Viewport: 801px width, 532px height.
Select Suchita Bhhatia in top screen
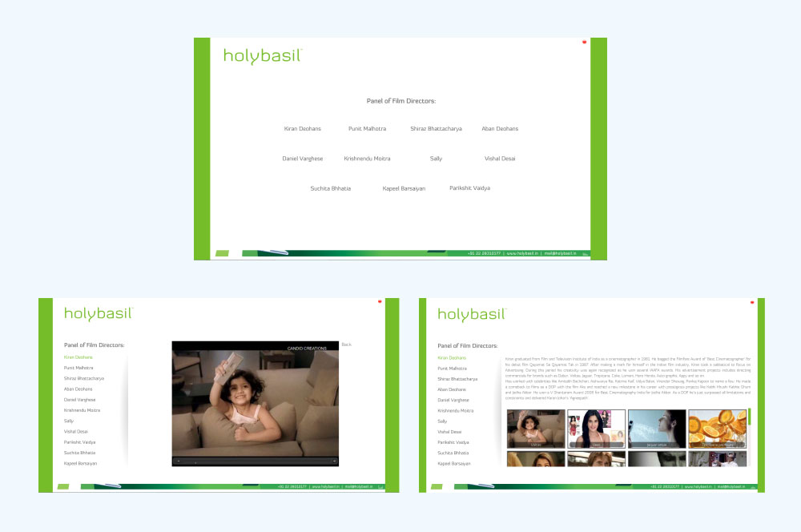tap(331, 188)
